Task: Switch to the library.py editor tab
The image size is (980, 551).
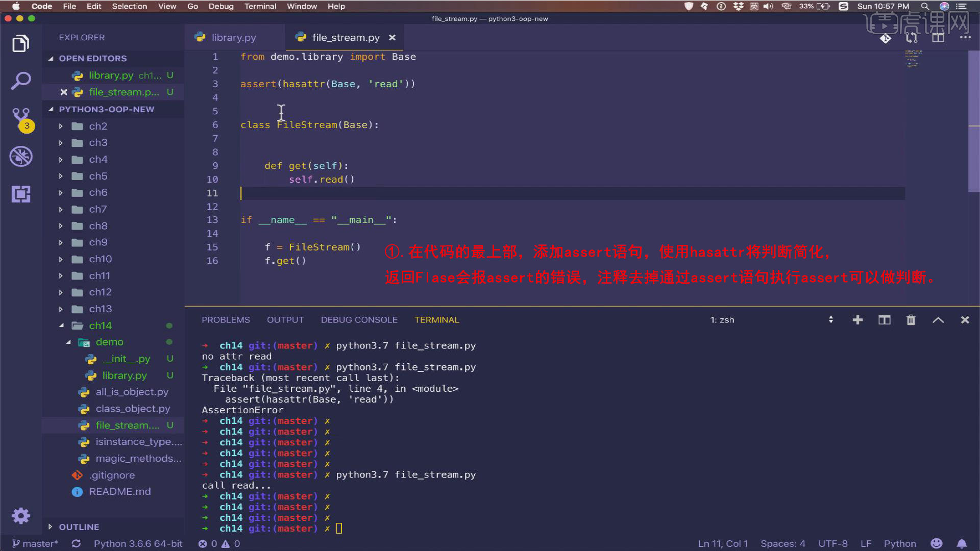Action: [234, 37]
